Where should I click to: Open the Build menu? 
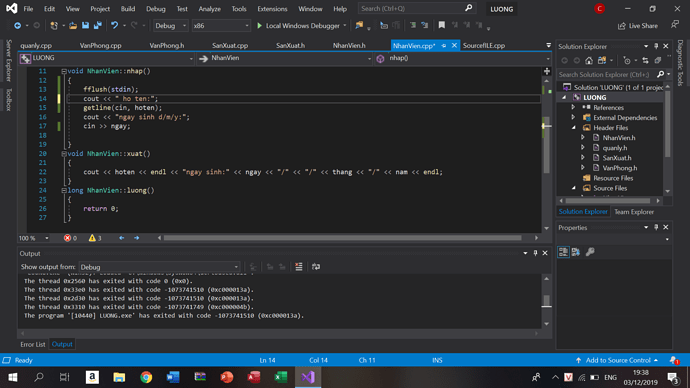[x=128, y=9]
